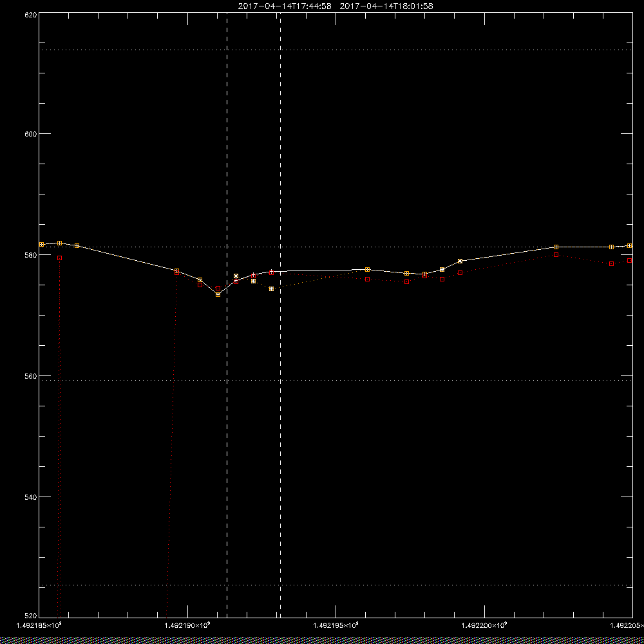Pick the rightmost red square marker
The height and width of the screenshot is (644, 644).
[630, 260]
